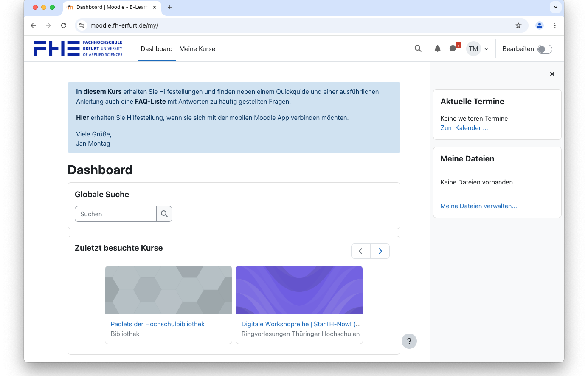Switch to the Meine Kurse tab
The image size is (588, 376).
tap(197, 49)
